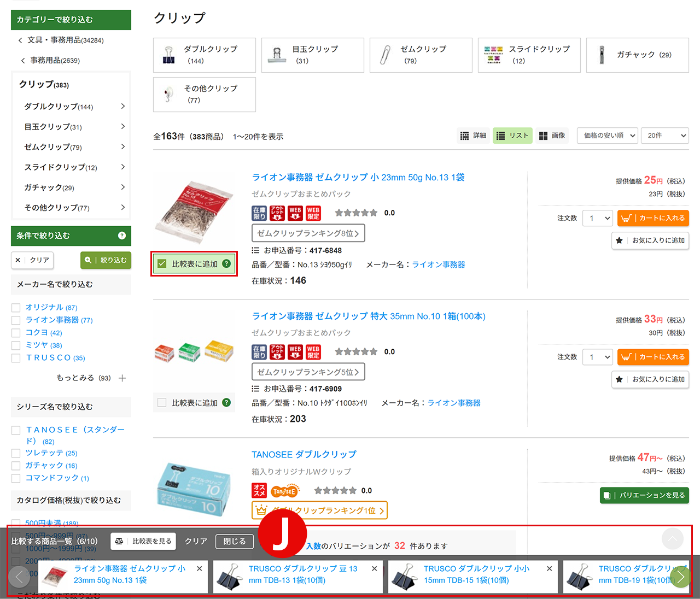700x599 pixels.
Task: Open ゼムクリップランキング5位 badge
Action: click(x=308, y=372)
